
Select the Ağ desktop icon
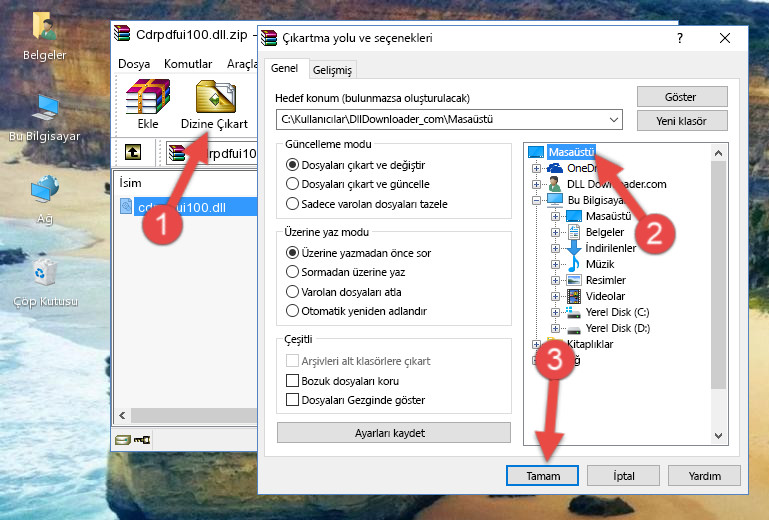click(45, 200)
